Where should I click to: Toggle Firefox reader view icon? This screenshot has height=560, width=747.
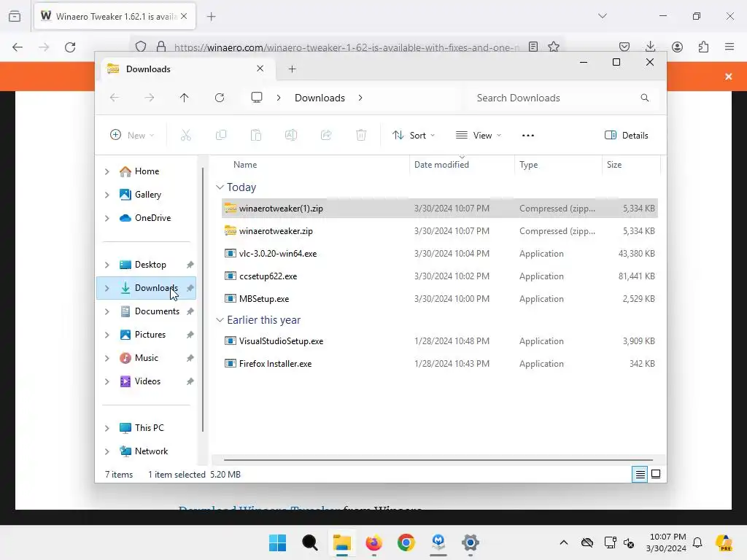(533, 47)
